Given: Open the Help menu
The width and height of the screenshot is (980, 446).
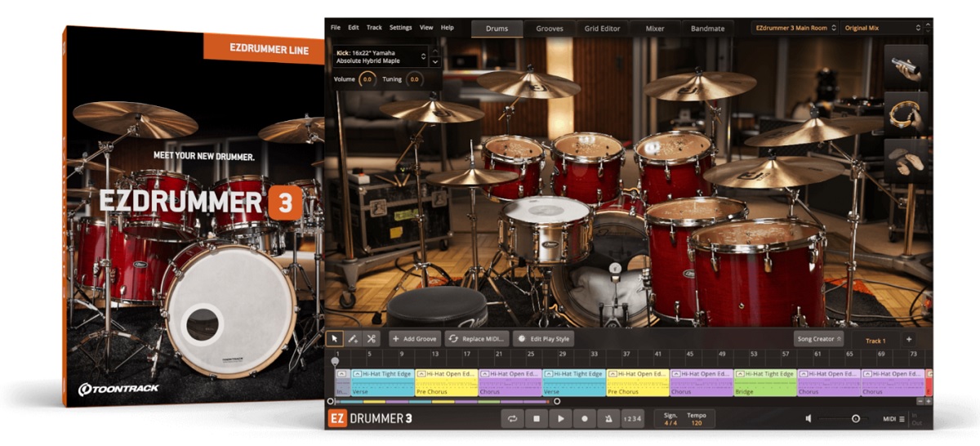Looking at the screenshot, I should tap(447, 28).
